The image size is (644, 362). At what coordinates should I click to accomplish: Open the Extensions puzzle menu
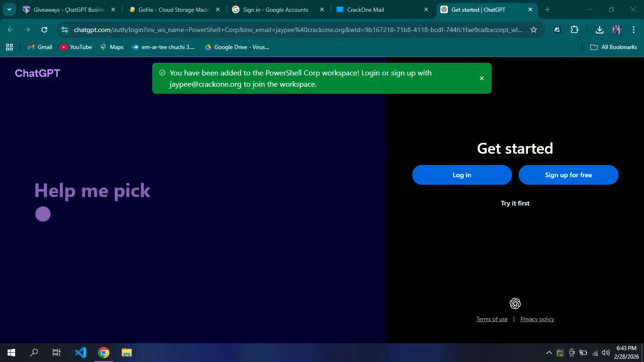(574, 30)
